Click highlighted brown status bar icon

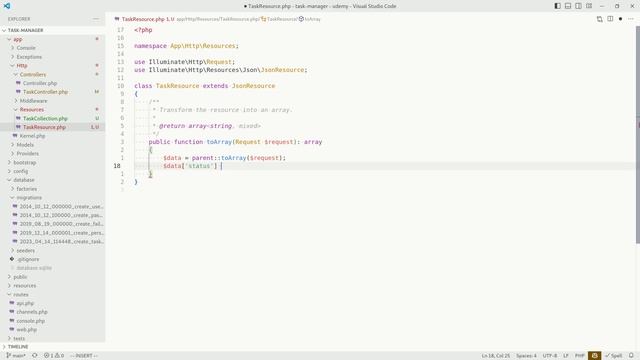tap(594, 356)
